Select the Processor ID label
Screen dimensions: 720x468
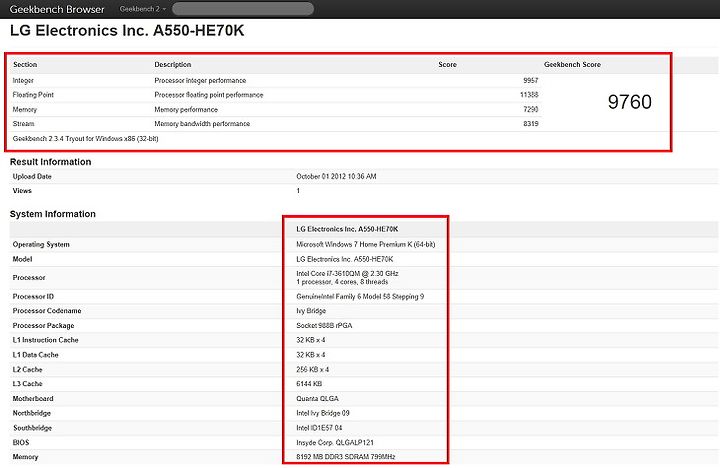click(33, 296)
